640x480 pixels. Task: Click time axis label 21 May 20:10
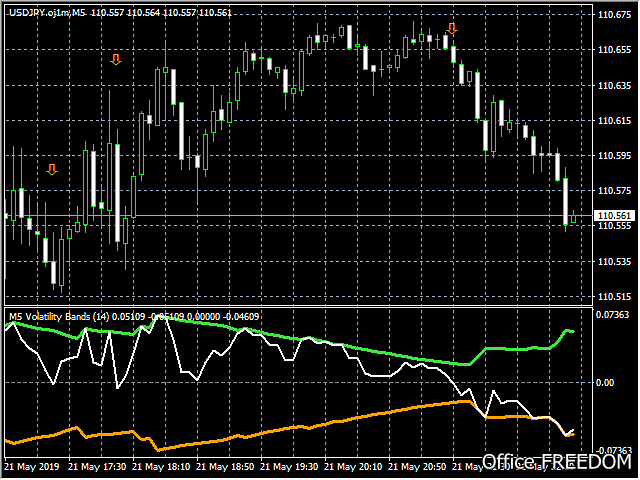pyautogui.click(x=353, y=467)
